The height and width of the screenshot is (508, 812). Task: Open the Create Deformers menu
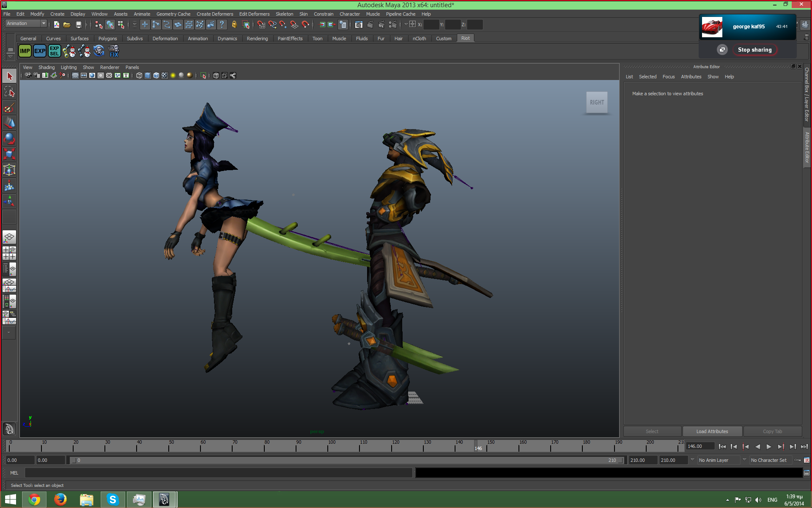tap(215, 14)
